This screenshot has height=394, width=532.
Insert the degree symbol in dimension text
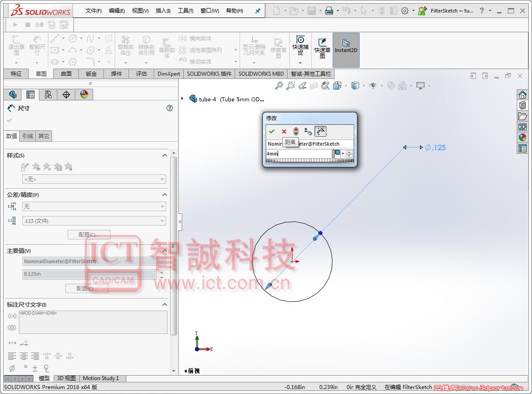tap(26, 367)
